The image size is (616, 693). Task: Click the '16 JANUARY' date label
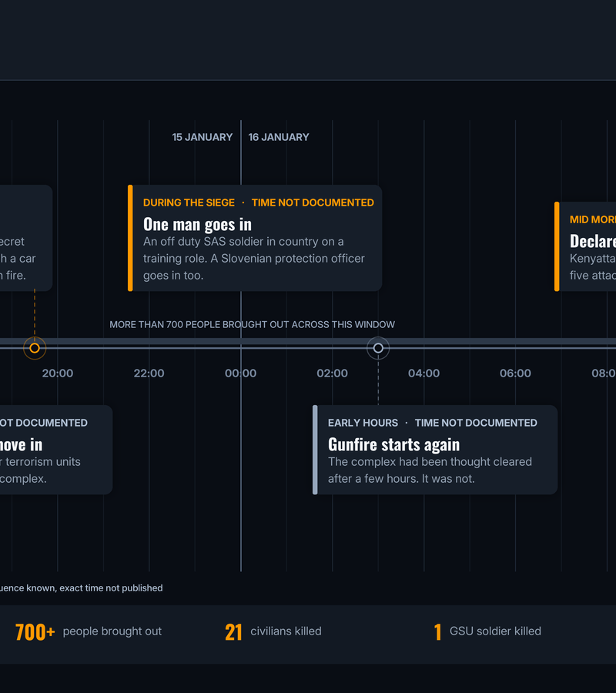click(x=279, y=137)
